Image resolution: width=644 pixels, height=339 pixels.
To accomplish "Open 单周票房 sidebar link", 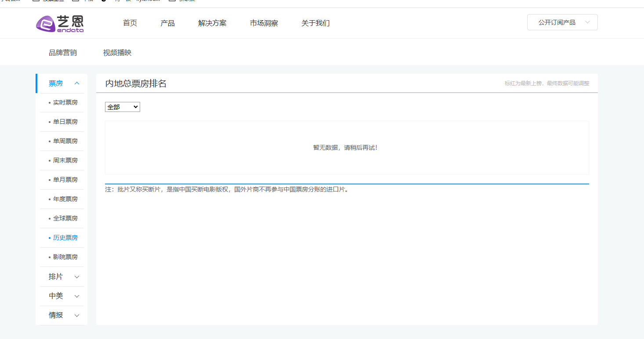I will [x=65, y=141].
